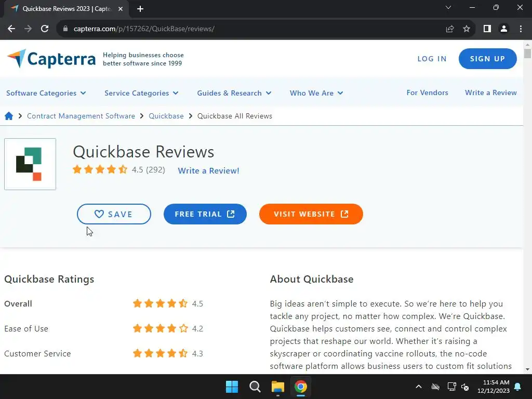The height and width of the screenshot is (399, 532).
Task: Click the address bar URL
Action: coord(144,29)
